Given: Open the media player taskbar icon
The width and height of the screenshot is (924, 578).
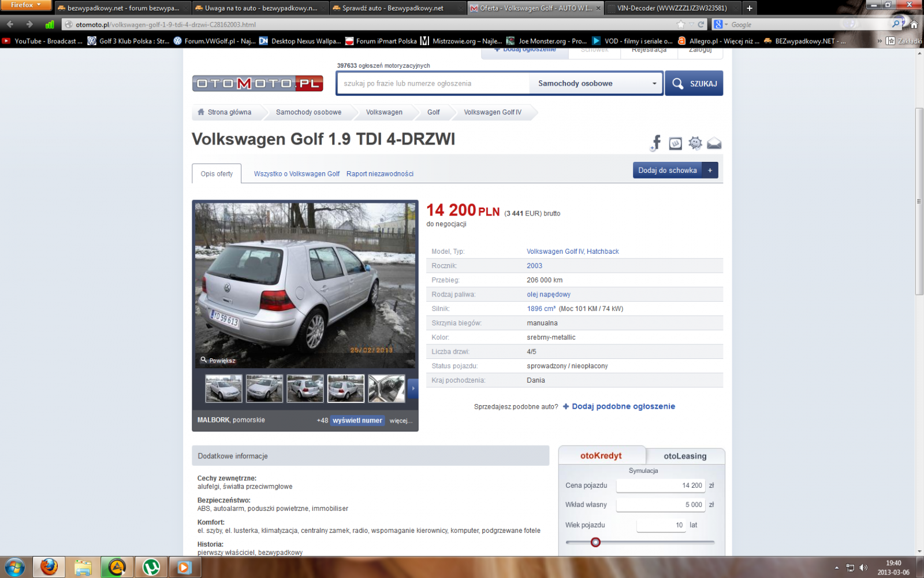Looking at the screenshot, I should 184,568.
